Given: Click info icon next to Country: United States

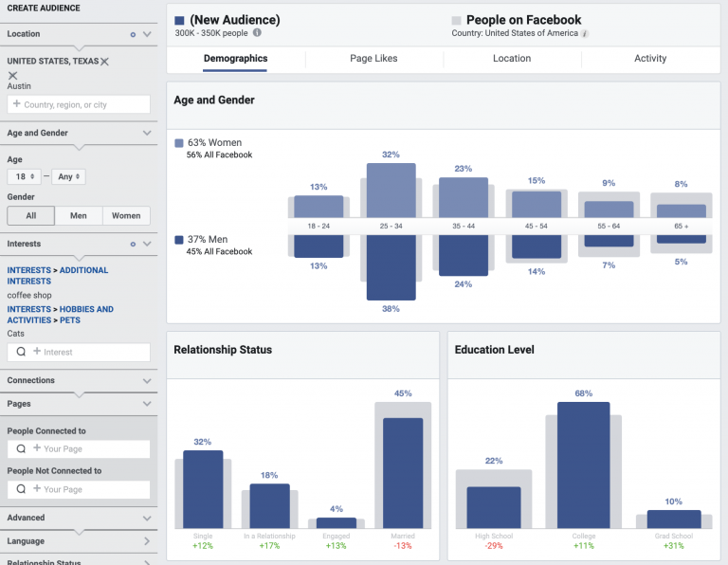Looking at the screenshot, I should point(585,33).
